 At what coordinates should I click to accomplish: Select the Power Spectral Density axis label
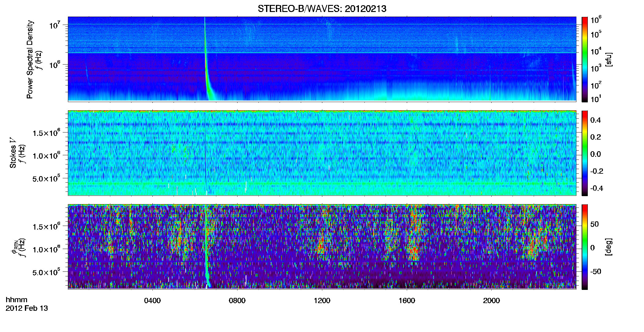coord(30,59)
